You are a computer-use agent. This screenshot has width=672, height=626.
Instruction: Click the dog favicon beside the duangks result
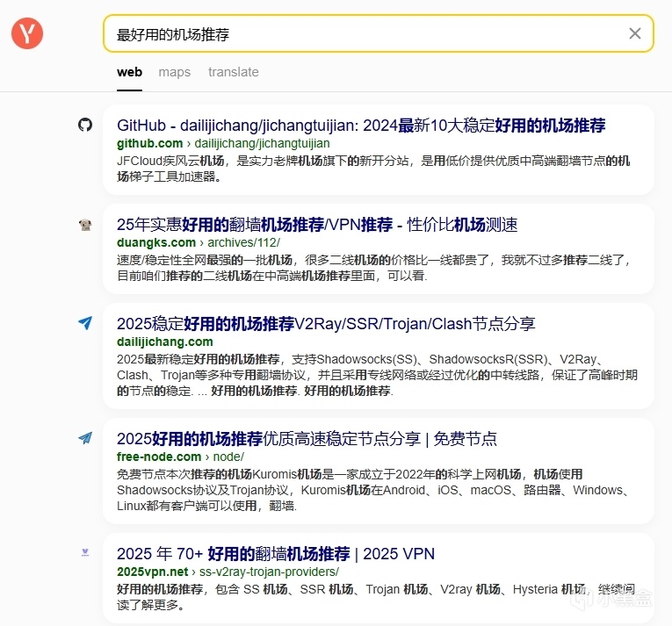[85, 225]
